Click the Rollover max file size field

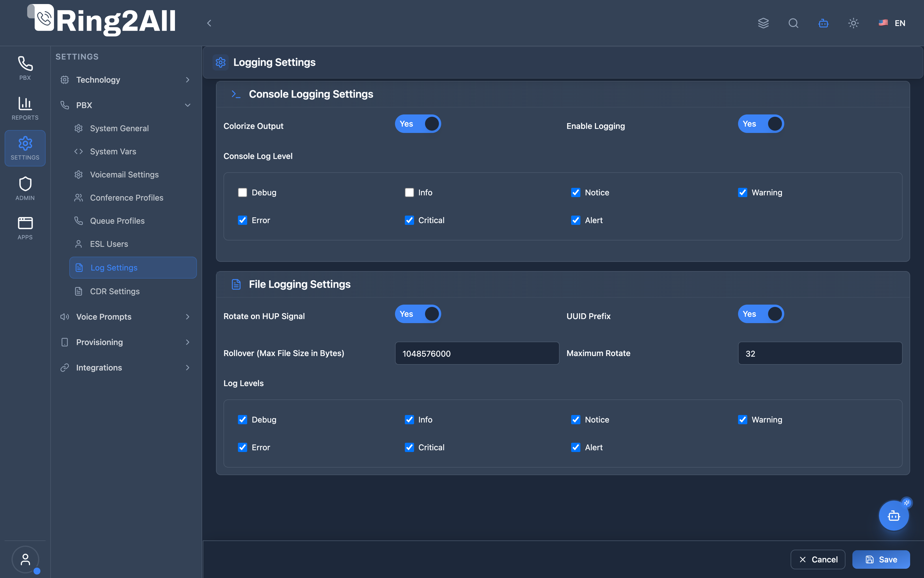click(x=477, y=353)
